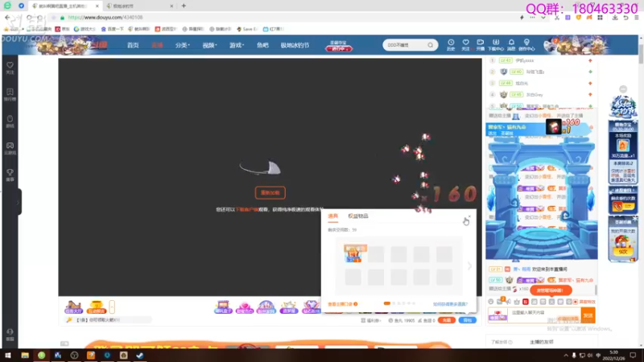Click the emoji face icon in chat

(491, 302)
